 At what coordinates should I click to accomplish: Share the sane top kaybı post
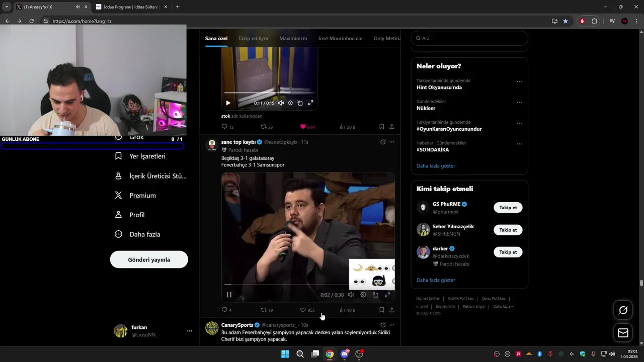click(x=392, y=310)
